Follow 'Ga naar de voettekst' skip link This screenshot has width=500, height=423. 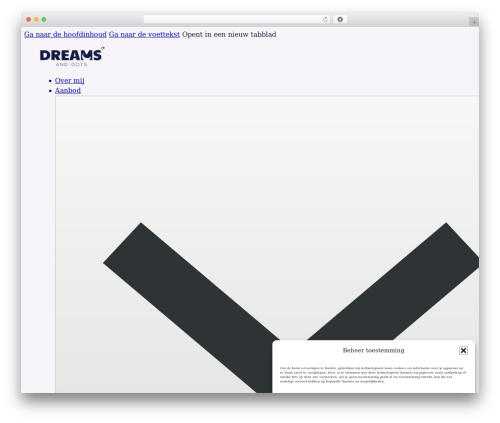pos(144,34)
